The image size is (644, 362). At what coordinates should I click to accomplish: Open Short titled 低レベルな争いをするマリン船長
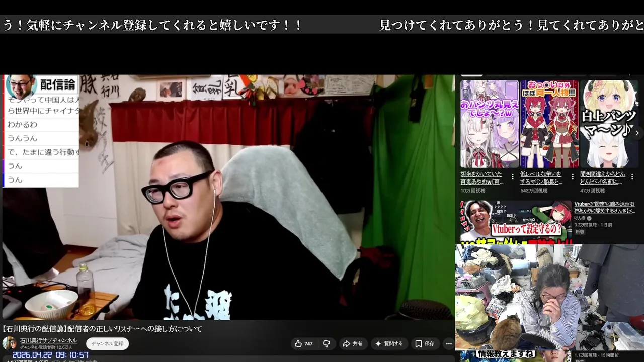point(542,177)
